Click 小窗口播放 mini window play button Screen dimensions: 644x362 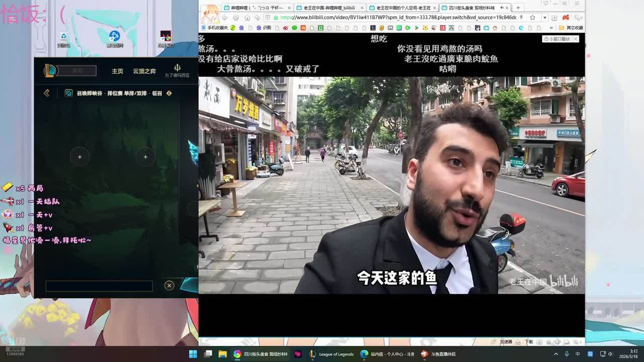tap(557, 39)
